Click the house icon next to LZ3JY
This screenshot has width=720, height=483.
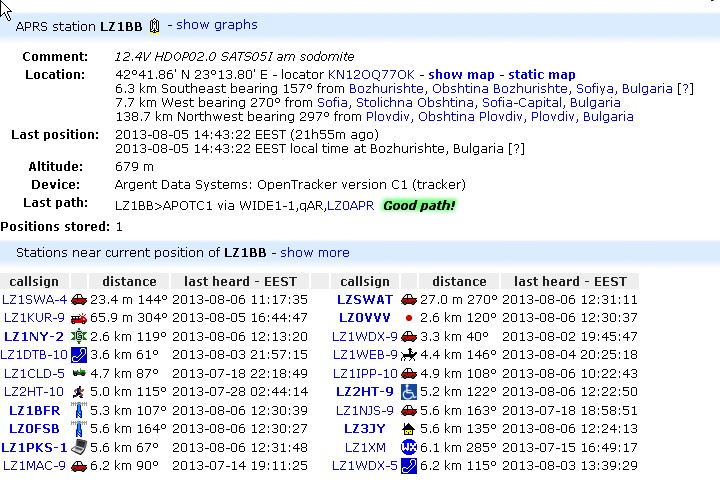(x=408, y=429)
